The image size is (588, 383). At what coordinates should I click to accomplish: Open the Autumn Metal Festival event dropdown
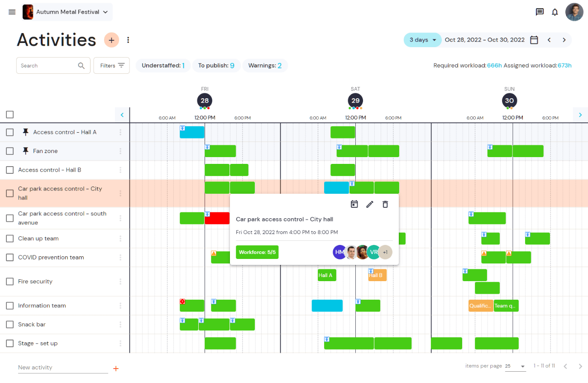click(67, 12)
